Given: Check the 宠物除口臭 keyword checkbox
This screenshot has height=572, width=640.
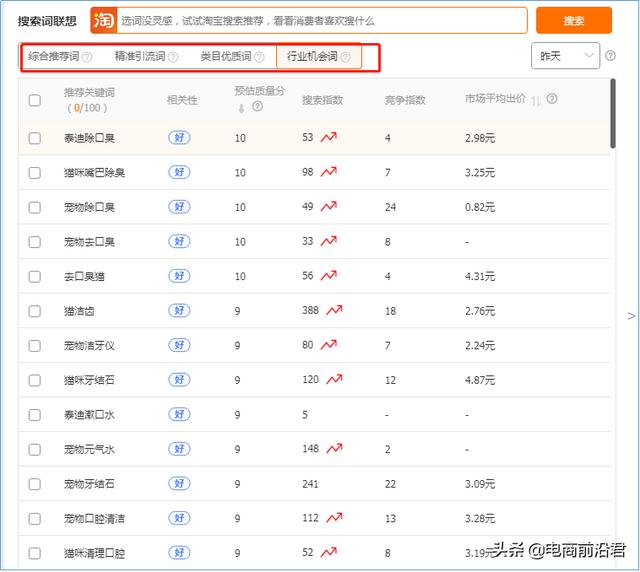Looking at the screenshot, I should tap(35, 207).
